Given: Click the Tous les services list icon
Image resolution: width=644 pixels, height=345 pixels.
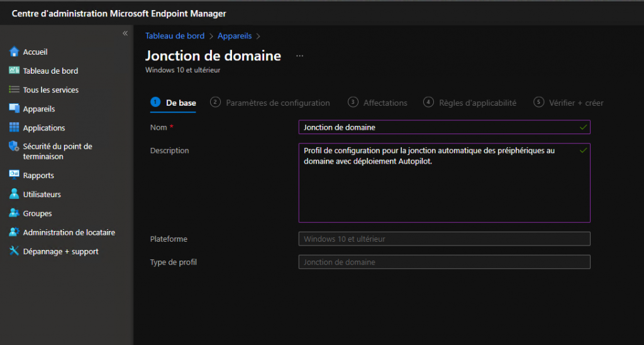Looking at the screenshot, I should click(14, 89).
